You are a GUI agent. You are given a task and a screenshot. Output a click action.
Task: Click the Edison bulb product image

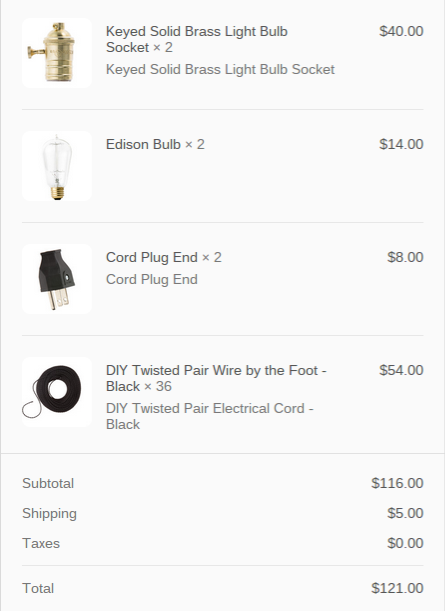point(57,166)
